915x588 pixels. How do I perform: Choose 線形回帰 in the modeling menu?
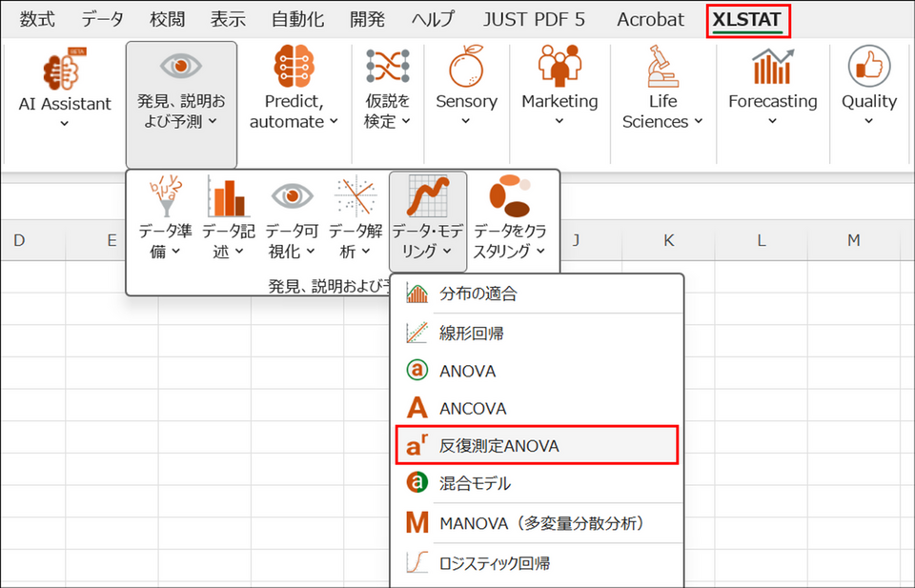tap(472, 333)
